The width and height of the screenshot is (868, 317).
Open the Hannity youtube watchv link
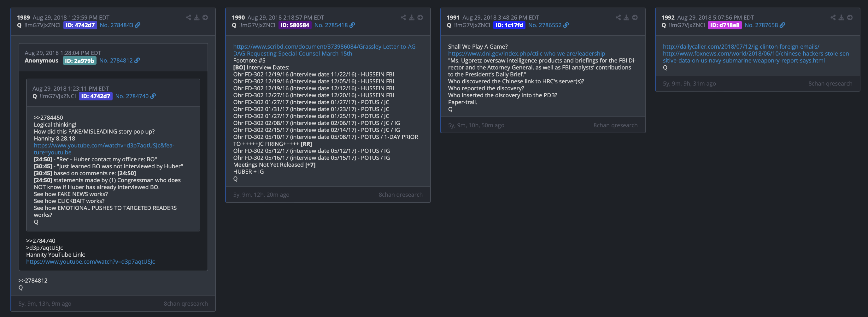[104, 149]
